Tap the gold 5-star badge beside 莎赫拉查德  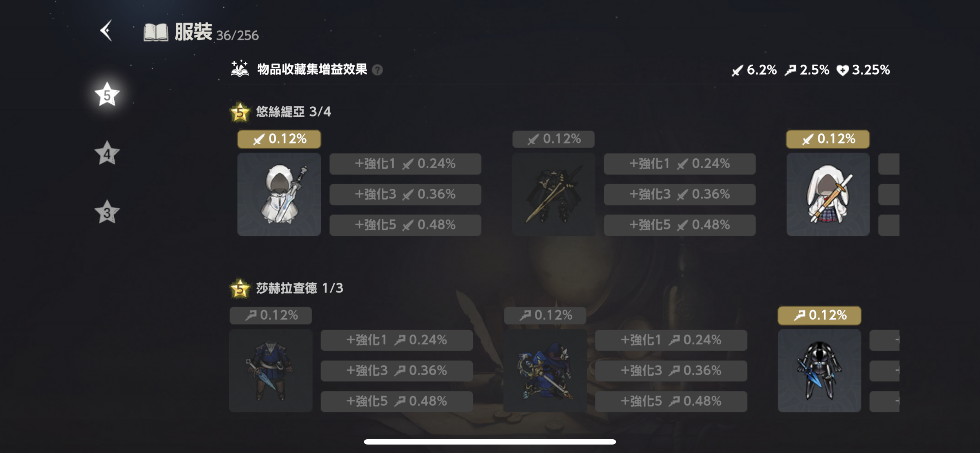(x=240, y=289)
